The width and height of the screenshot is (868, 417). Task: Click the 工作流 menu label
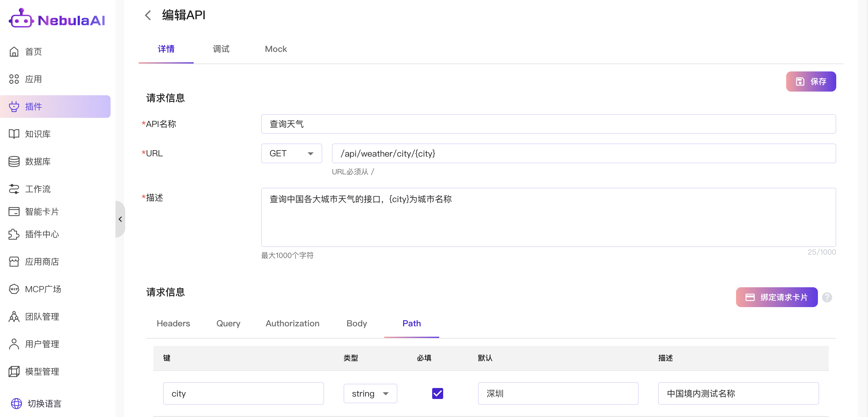(38, 189)
